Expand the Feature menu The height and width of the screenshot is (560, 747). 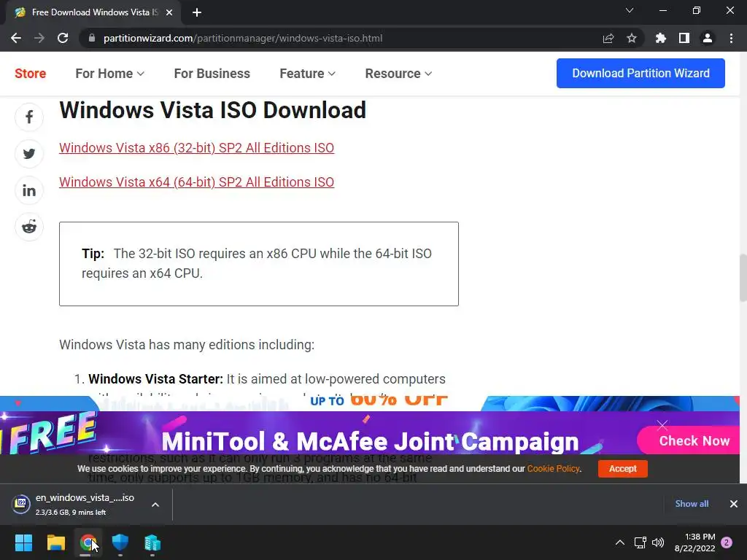coord(307,74)
